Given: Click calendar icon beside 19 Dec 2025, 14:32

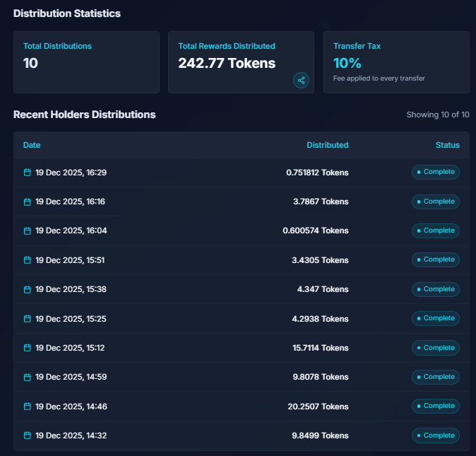Looking at the screenshot, I should point(28,435).
